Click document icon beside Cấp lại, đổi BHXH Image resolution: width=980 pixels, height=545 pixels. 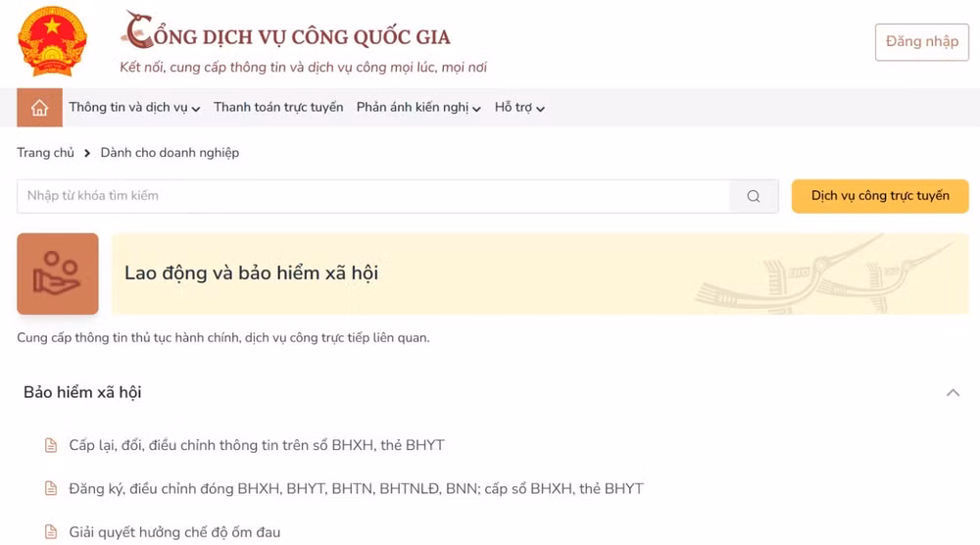coord(51,445)
